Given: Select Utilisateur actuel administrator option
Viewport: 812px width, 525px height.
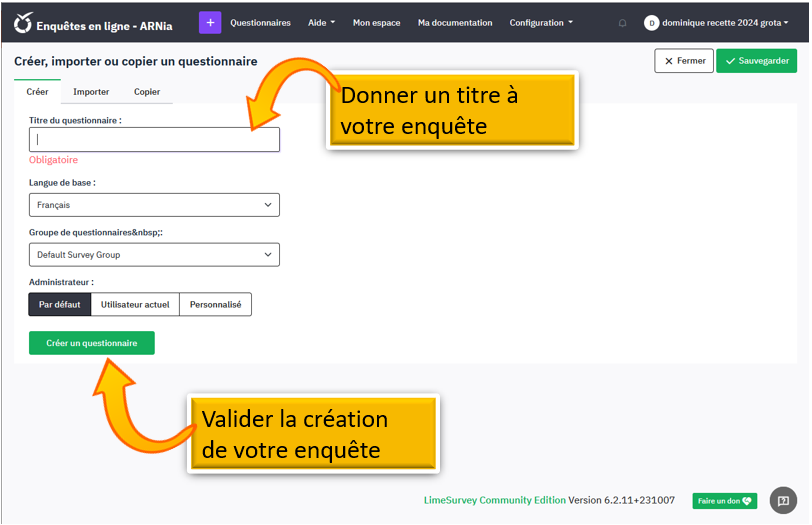Looking at the screenshot, I should click(x=135, y=304).
